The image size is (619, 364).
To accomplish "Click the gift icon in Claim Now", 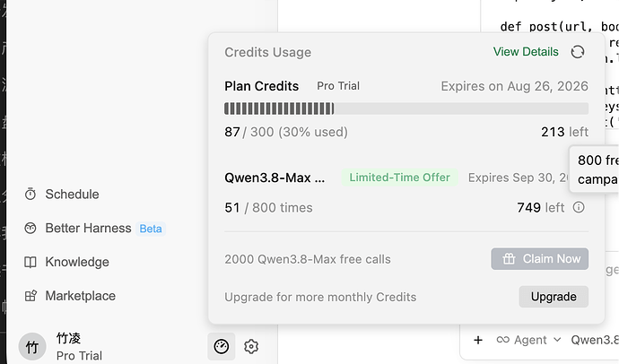I will click(509, 259).
